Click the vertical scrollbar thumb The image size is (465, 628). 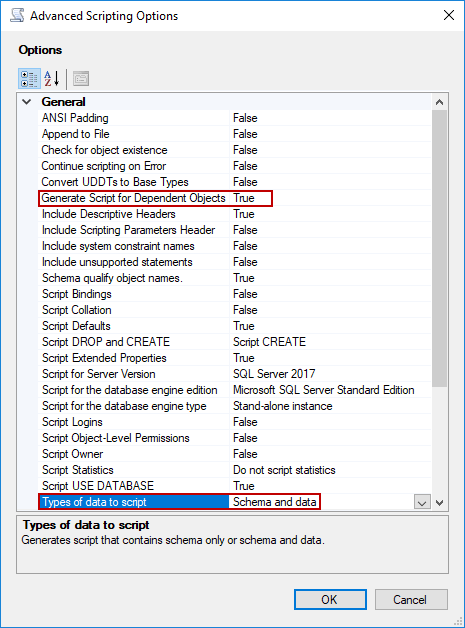point(439,248)
